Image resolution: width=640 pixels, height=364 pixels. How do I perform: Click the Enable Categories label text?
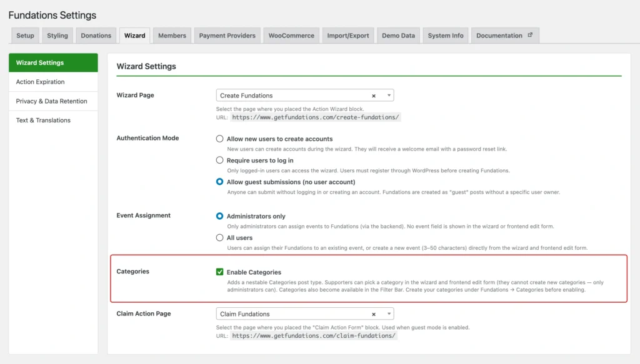click(254, 272)
